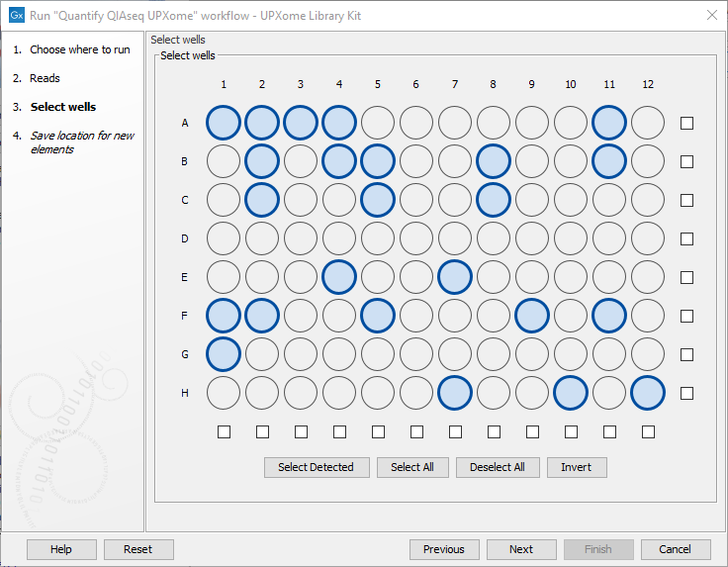The image size is (728, 567).
Task: Check the row F selection checkbox
Action: [x=686, y=316]
